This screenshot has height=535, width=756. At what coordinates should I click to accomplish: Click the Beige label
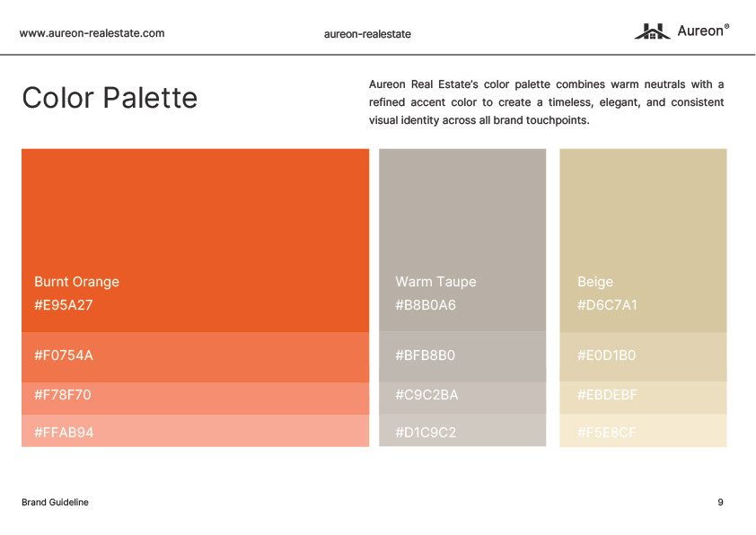(x=595, y=282)
